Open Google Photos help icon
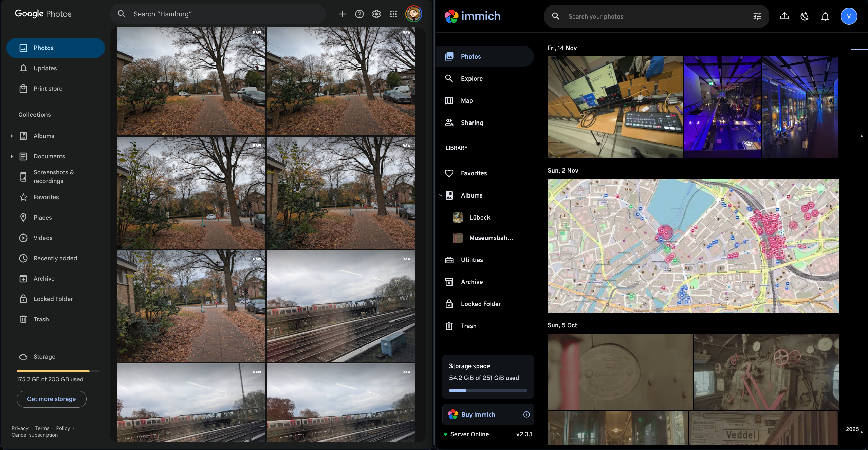The image size is (868, 450). [359, 14]
